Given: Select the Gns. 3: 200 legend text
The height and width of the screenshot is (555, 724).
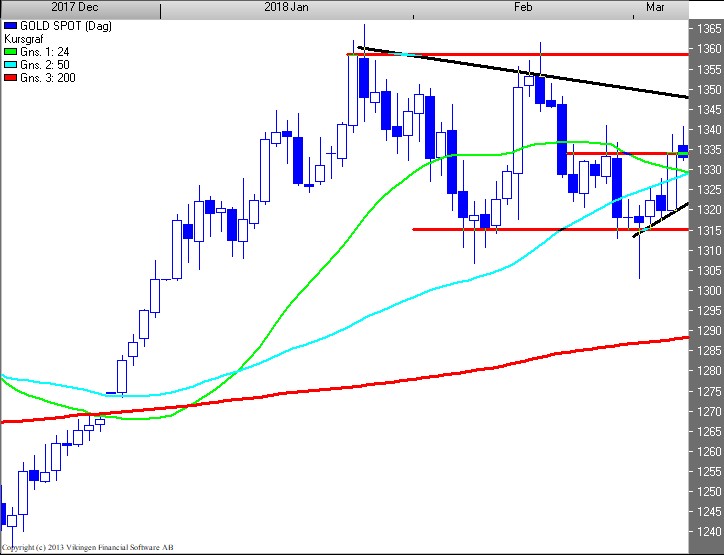Looking at the screenshot, I should pyautogui.click(x=48, y=78).
